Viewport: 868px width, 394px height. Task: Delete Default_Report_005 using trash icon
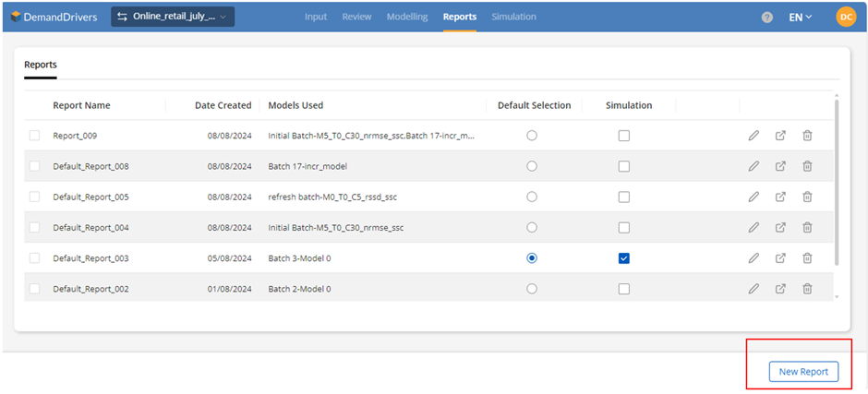tap(807, 197)
